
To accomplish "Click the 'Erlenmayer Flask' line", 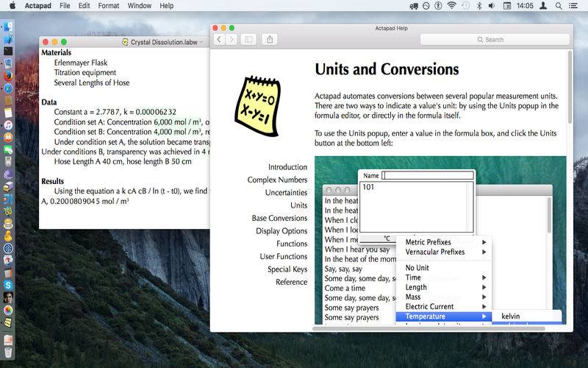I will pyautogui.click(x=81, y=63).
